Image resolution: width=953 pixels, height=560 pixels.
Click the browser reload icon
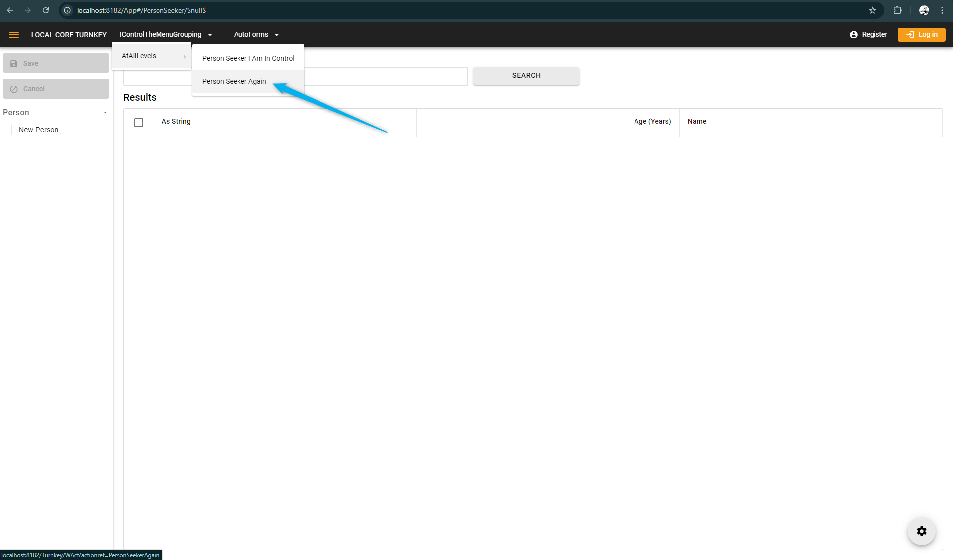coord(46,10)
